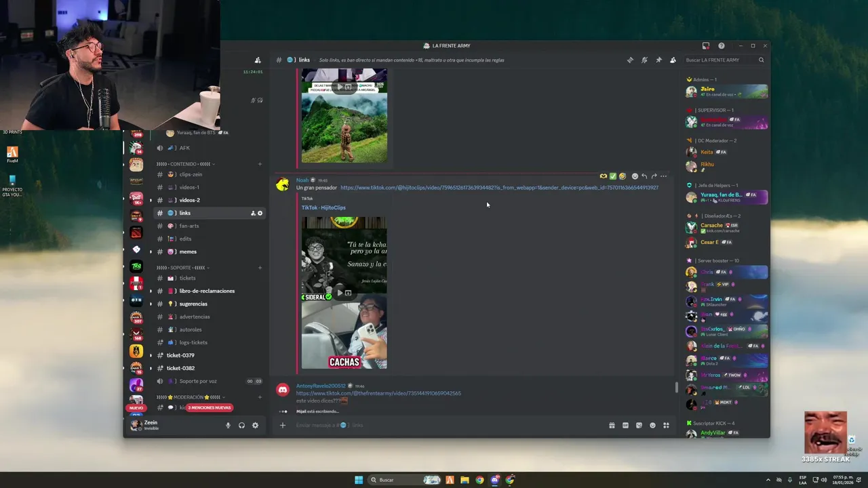Add channel to MODERACIÓN category
This screenshot has height=488, width=868.
[260, 397]
